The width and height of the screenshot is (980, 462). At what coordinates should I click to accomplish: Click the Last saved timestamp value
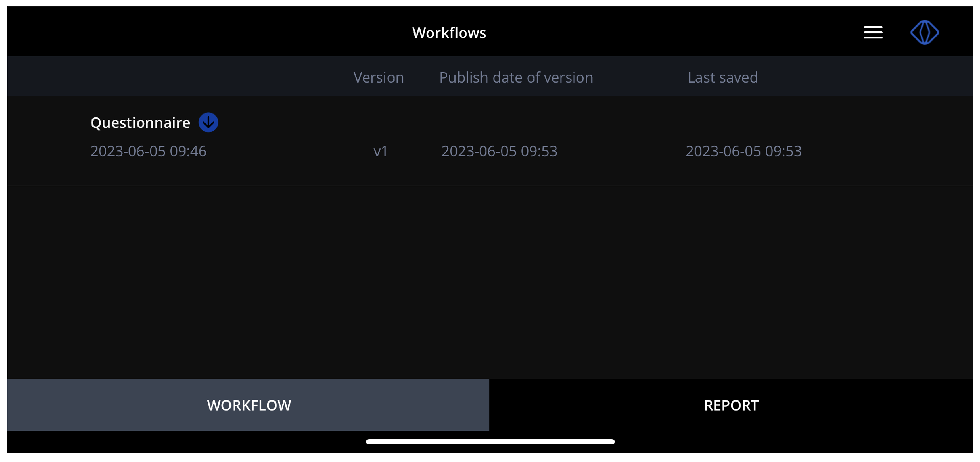click(x=743, y=151)
